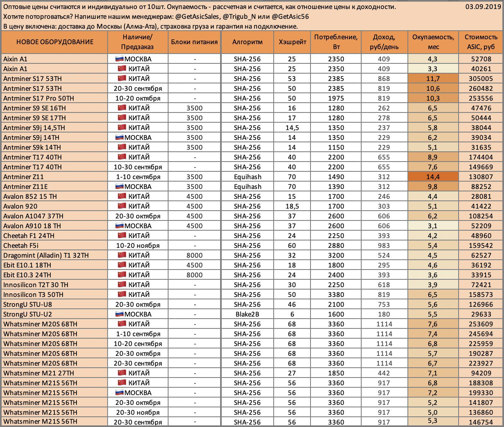This screenshot has width=504, height=427.
Task: Click the China flag in the Dragomint T1 32TH row
Action: coord(122,255)
